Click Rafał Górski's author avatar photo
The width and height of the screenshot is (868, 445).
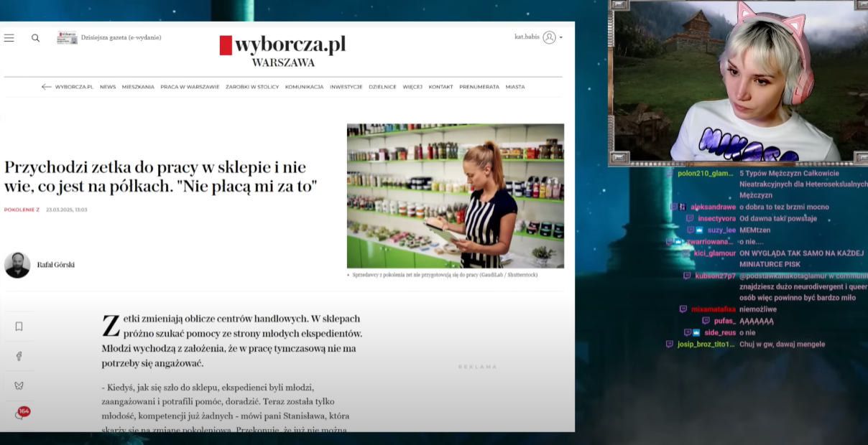(x=17, y=265)
